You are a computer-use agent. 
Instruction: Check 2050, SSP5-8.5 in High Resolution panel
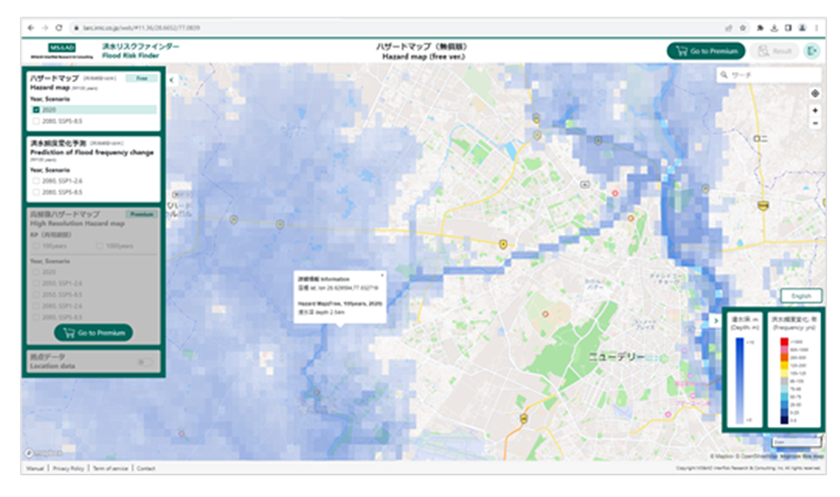click(x=36, y=295)
